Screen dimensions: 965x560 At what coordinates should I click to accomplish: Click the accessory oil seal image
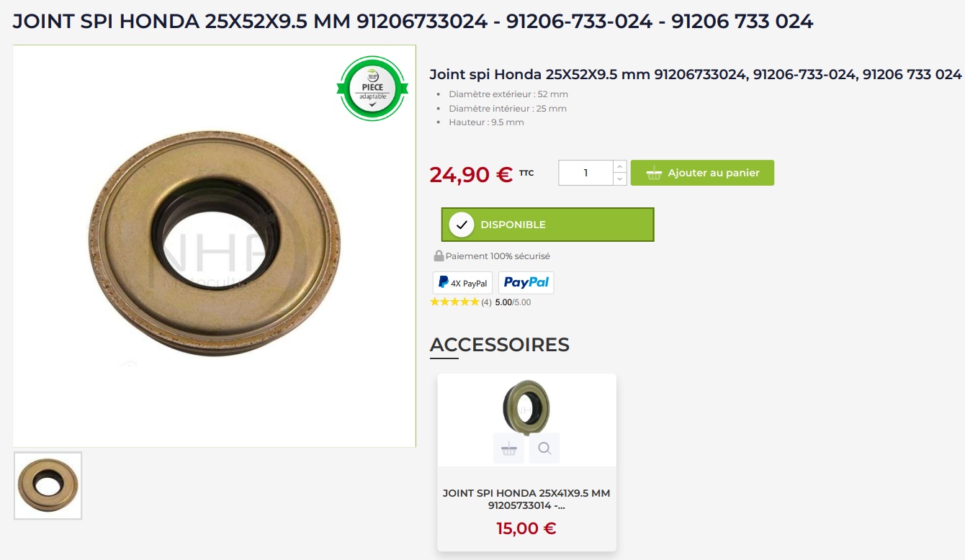[526, 407]
